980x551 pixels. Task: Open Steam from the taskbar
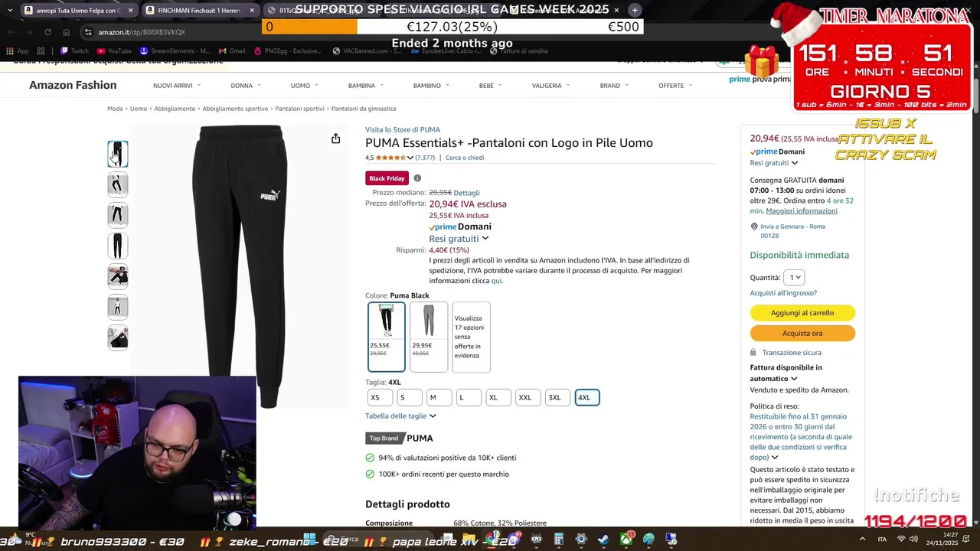point(603,540)
